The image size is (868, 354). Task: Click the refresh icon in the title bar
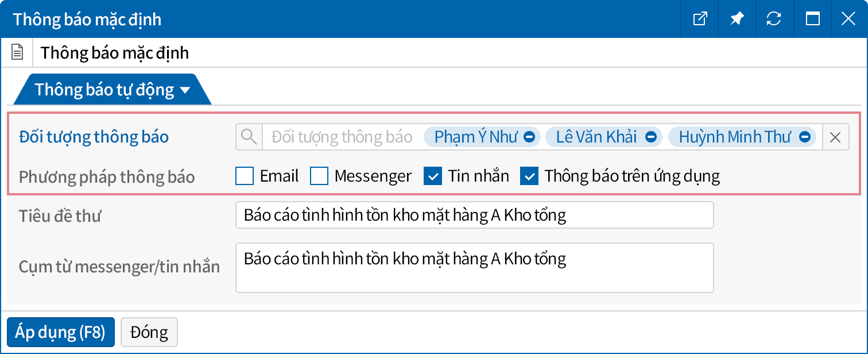pos(774,18)
